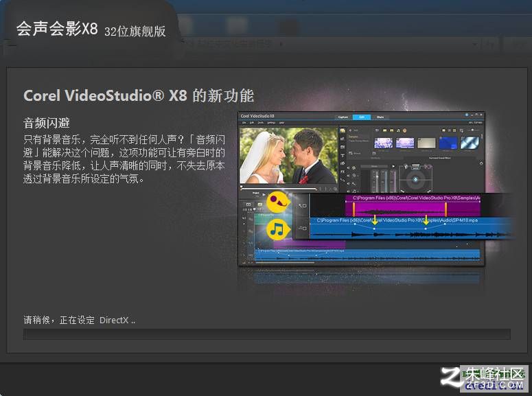
Task: Click the circular surround sound mixer pad
Action: tap(415, 179)
